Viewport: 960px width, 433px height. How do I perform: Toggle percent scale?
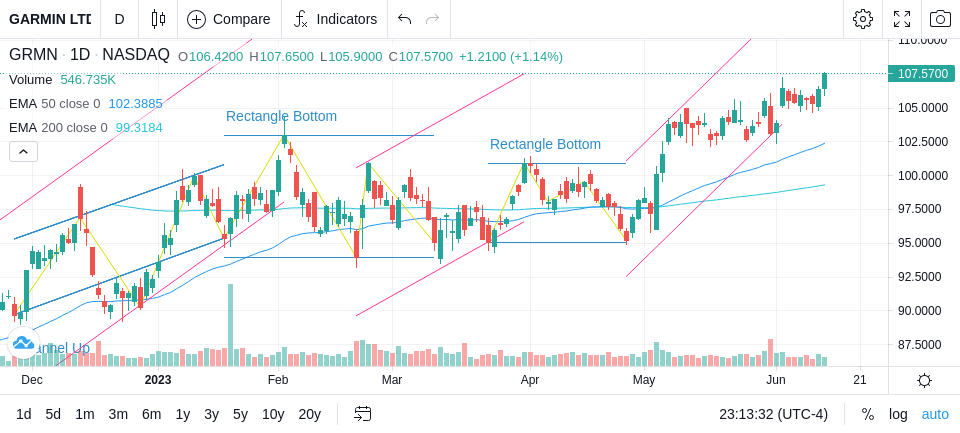(x=868, y=414)
